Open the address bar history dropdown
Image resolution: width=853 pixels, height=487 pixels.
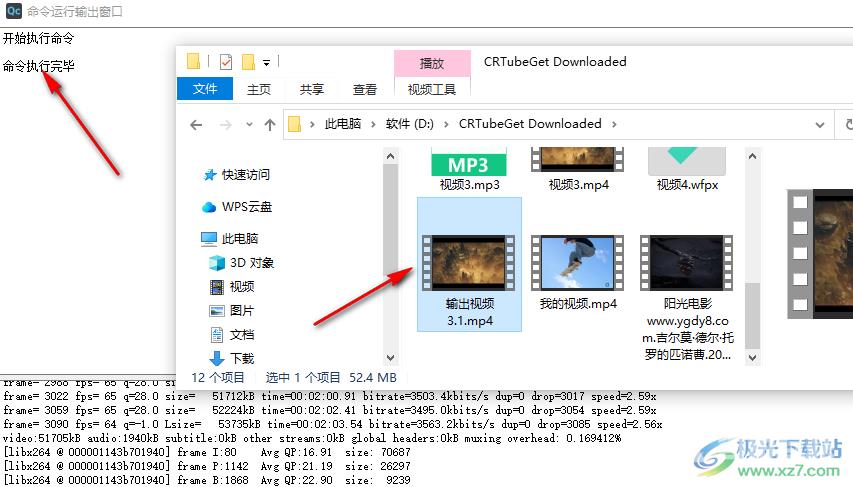pos(820,125)
